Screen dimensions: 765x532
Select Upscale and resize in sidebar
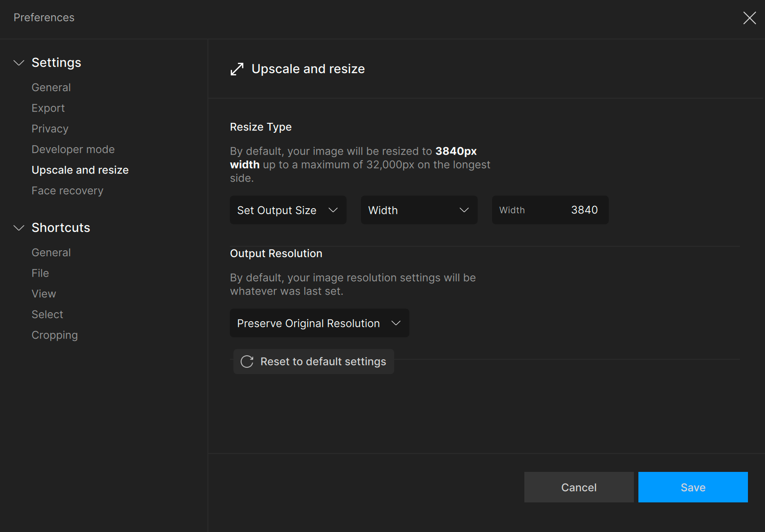tap(80, 170)
